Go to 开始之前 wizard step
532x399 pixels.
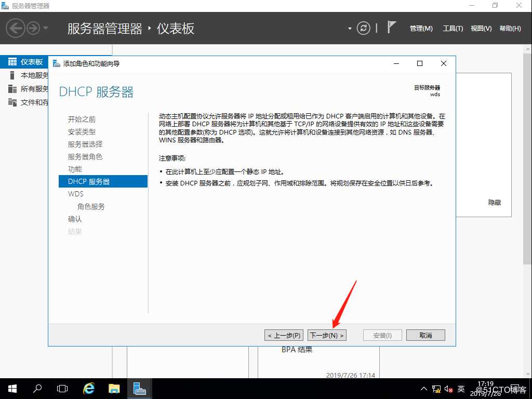[x=82, y=119]
